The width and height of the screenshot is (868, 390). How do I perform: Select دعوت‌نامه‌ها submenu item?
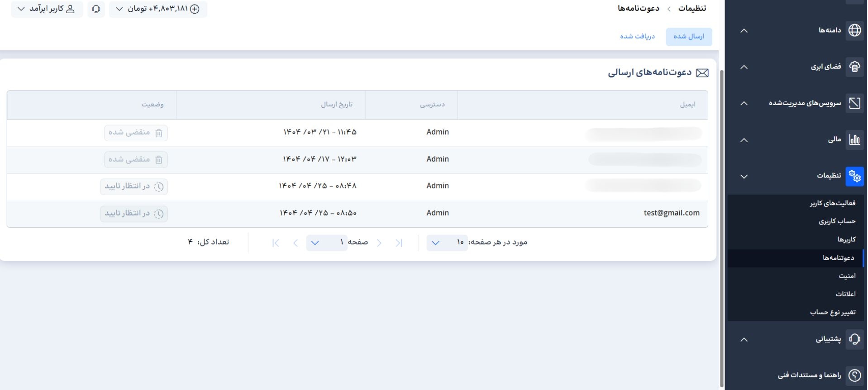pos(796,258)
